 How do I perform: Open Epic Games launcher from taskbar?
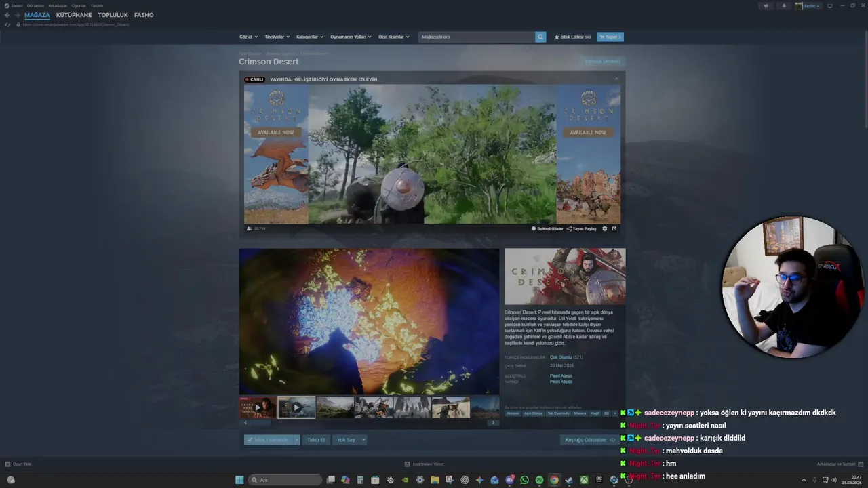pos(599,480)
